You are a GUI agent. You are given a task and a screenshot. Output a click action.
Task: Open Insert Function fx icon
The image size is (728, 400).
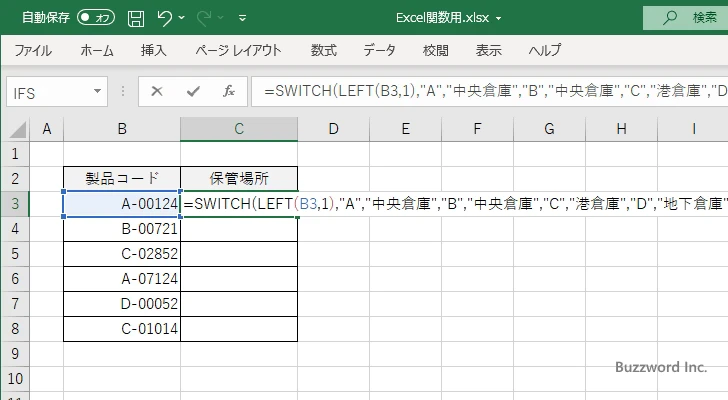click(x=229, y=91)
